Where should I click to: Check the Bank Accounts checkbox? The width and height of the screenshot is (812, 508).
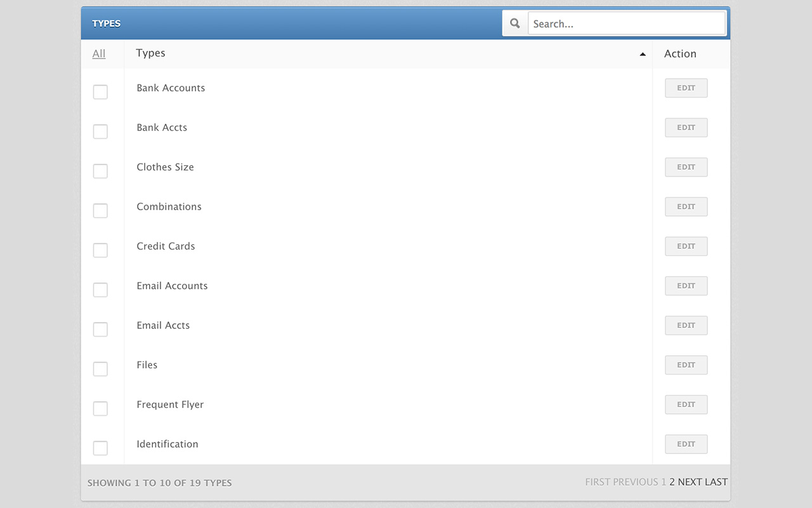coord(100,91)
